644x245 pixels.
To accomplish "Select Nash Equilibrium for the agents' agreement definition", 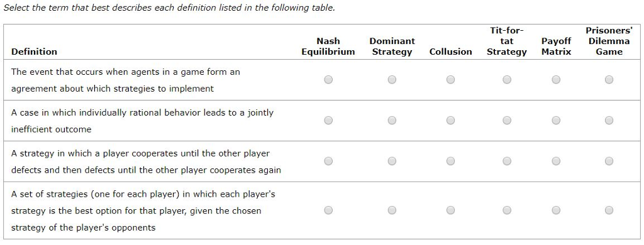I will [x=328, y=80].
